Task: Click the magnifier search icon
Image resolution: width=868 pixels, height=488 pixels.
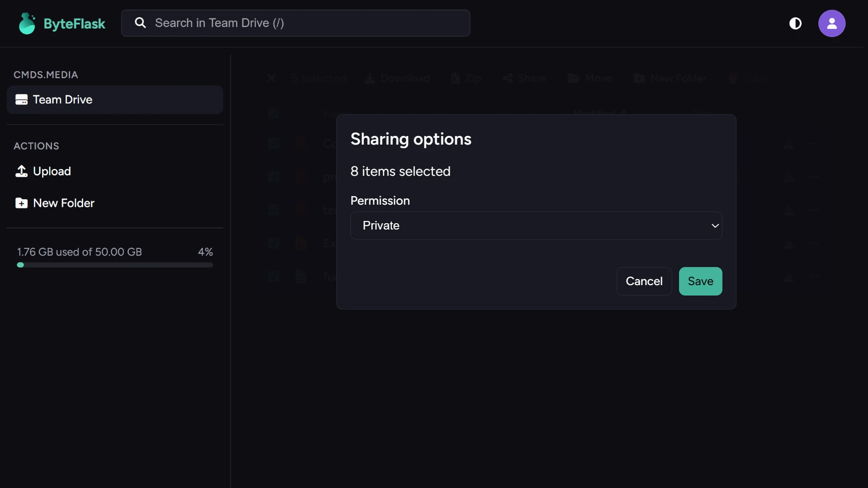Action: point(141,23)
